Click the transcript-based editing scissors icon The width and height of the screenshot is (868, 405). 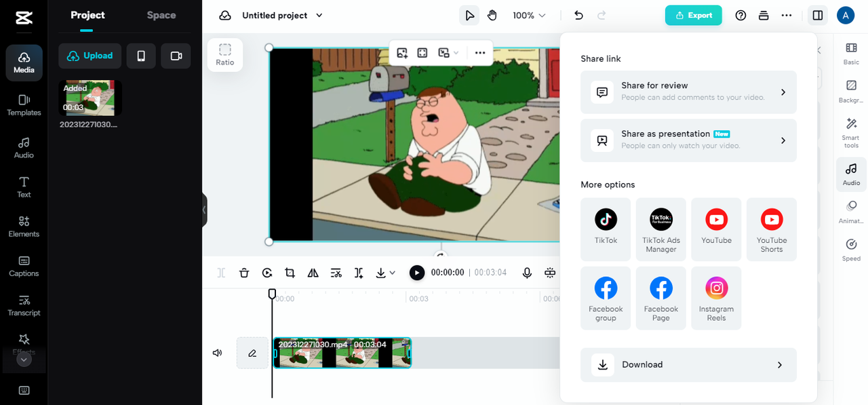tap(336, 273)
